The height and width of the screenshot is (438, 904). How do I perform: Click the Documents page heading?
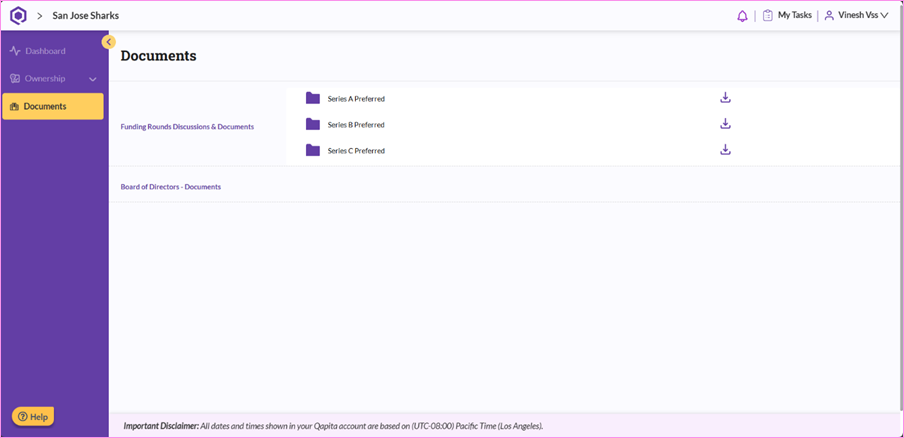[159, 56]
